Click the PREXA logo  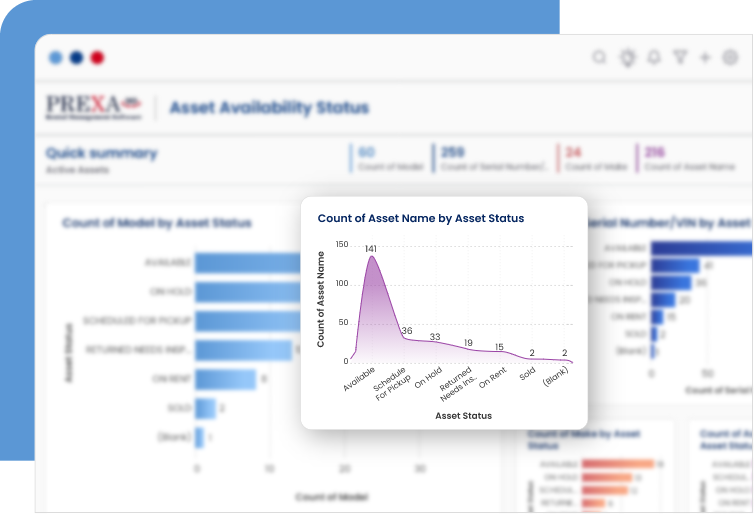(94, 107)
